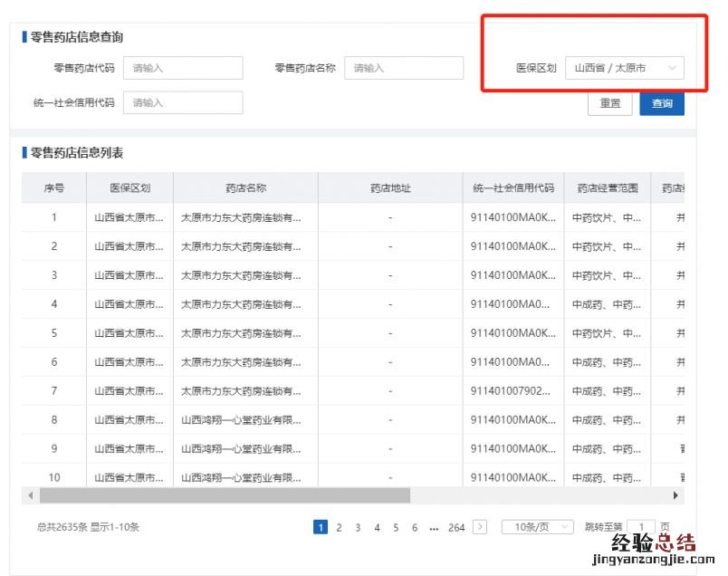This screenshot has height=576, width=728.
Task: Click the 零售药店名称 input field
Action: coord(404,68)
